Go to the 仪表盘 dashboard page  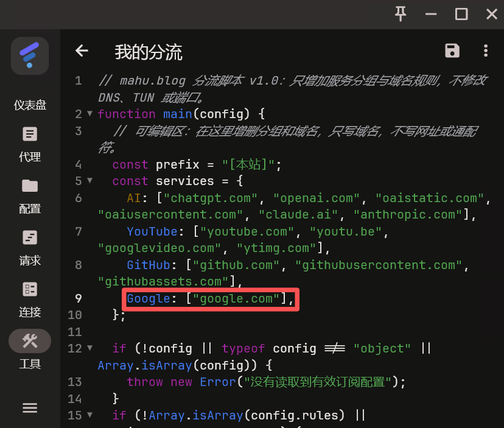(x=30, y=105)
